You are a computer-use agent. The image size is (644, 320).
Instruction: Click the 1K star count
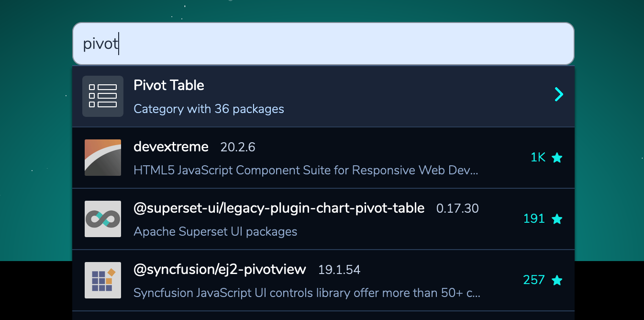click(538, 158)
